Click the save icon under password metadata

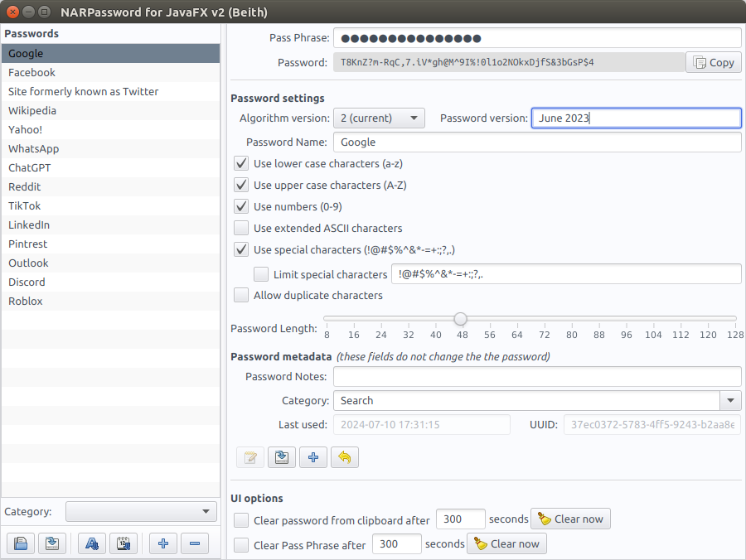click(x=282, y=457)
